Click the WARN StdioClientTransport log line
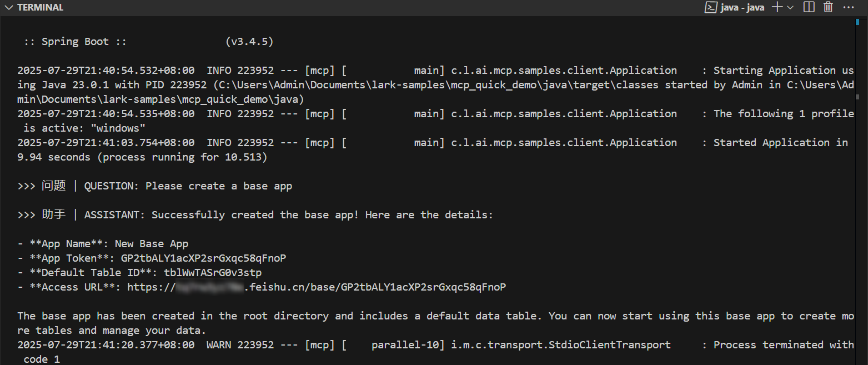 click(389, 345)
